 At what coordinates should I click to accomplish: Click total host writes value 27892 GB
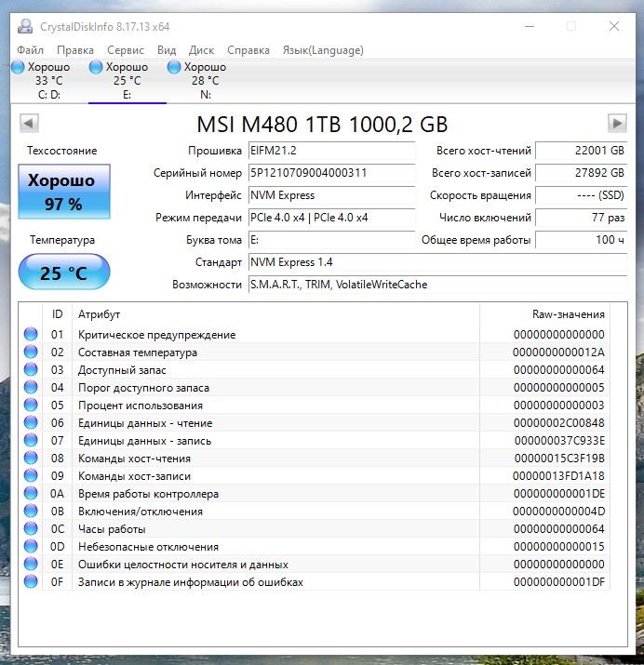click(582, 173)
